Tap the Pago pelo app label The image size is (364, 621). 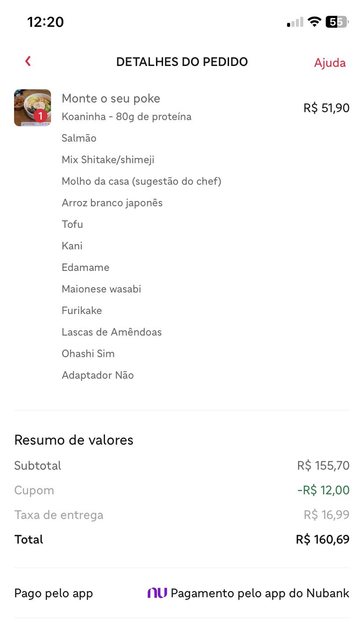(53, 593)
